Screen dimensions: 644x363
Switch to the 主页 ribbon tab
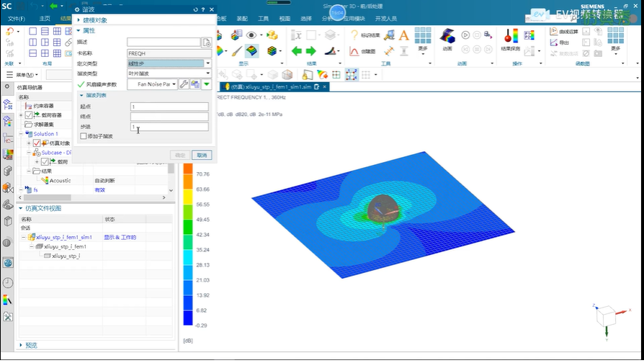(45, 18)
